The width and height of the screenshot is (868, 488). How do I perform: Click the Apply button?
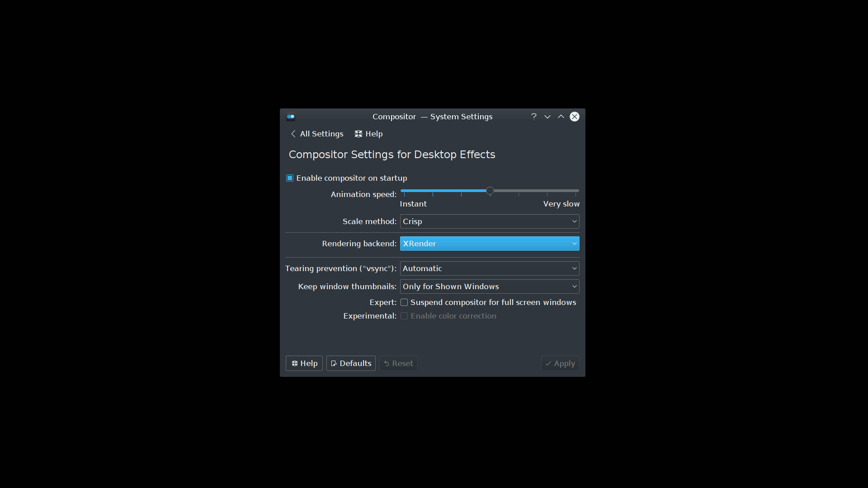pos(560,363)
